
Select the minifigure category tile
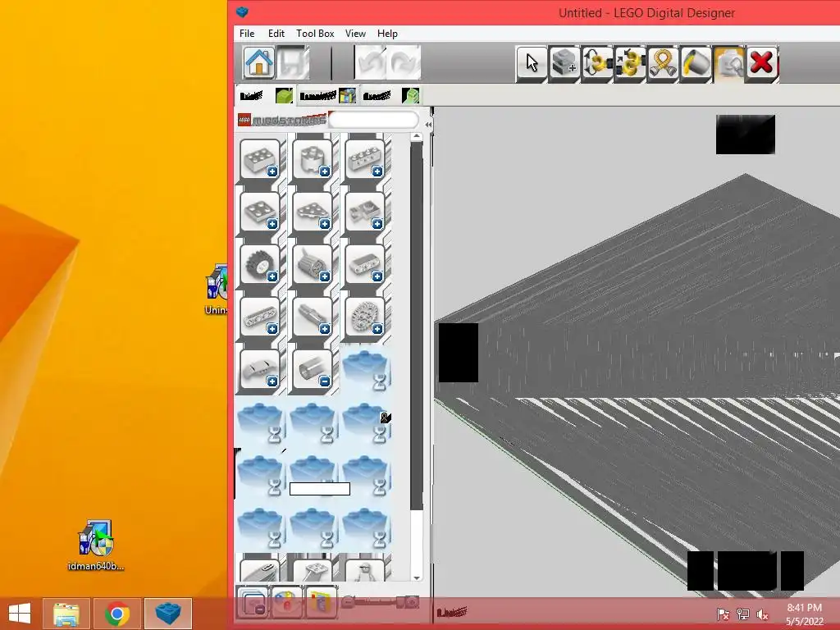click(365, 570)
